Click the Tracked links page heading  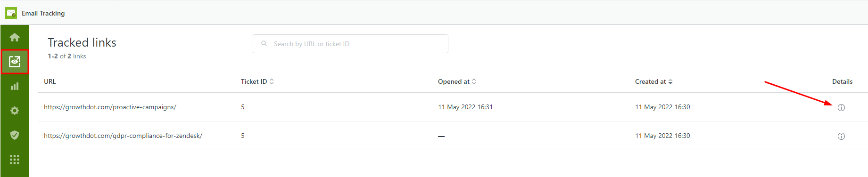click(x=82, y=42)
